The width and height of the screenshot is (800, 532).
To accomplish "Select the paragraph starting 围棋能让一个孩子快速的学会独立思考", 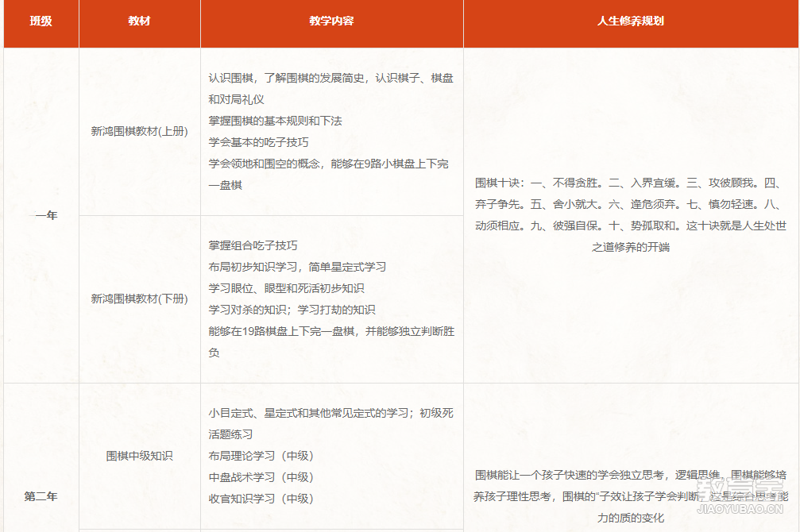I will pyautogui.click(x=631, y=496).
